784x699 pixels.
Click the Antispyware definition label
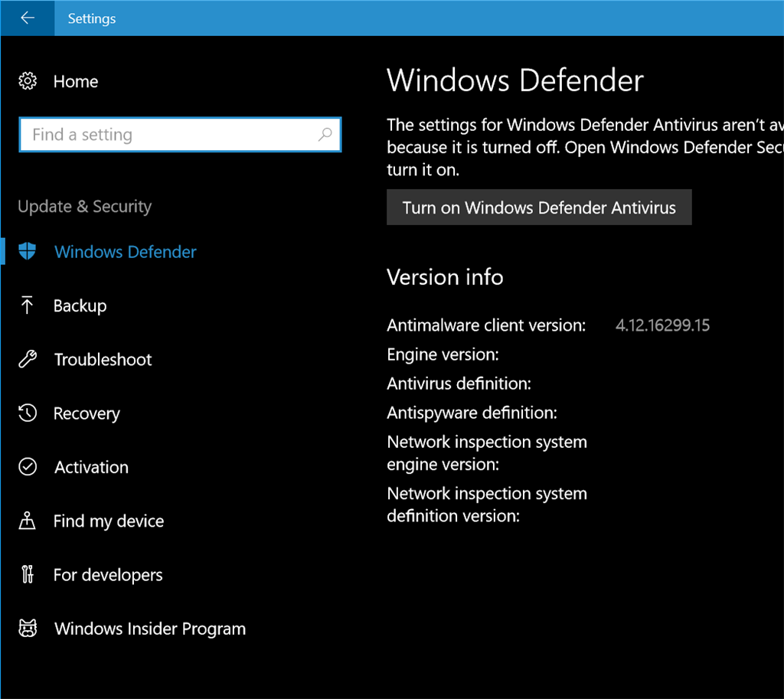[x=472, y=413]
